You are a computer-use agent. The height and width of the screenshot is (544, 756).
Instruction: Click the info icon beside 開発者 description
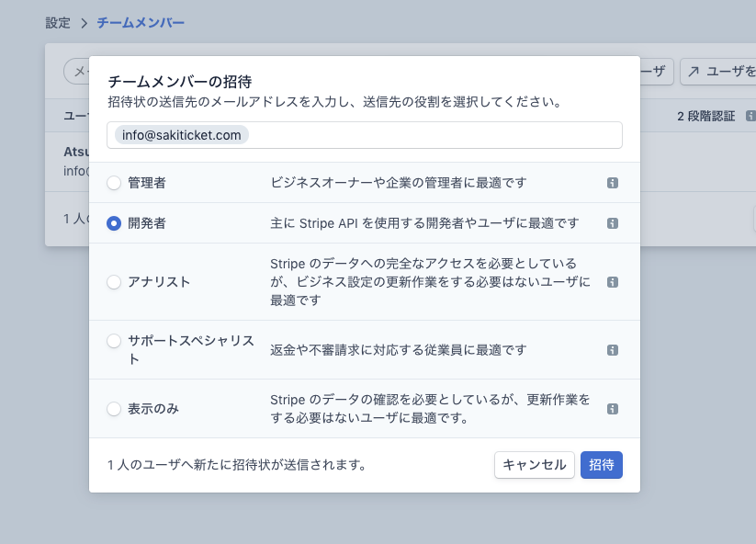(x=613, y=223)
